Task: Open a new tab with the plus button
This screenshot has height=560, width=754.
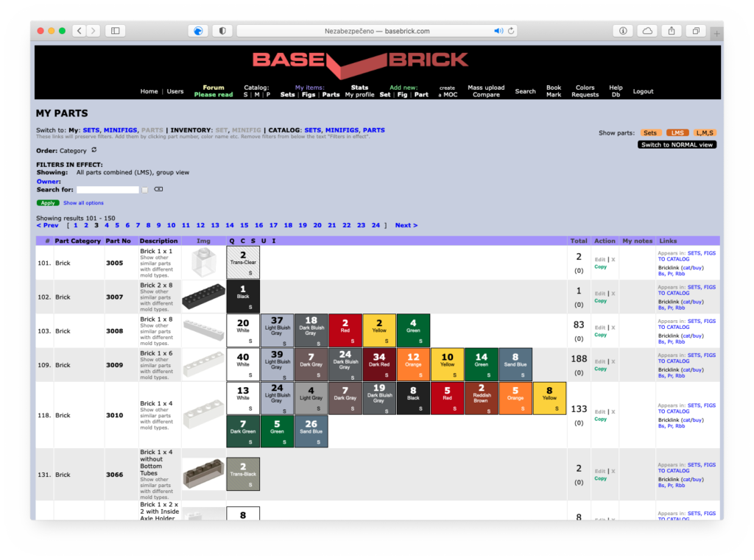Action: pos(716,33)
